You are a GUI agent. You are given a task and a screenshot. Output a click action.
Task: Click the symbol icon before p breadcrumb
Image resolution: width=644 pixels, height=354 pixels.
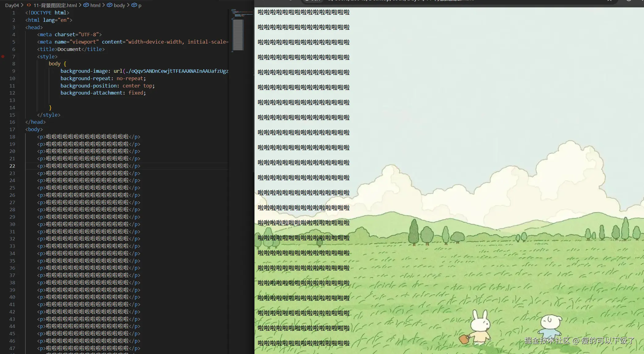(134, 5)
